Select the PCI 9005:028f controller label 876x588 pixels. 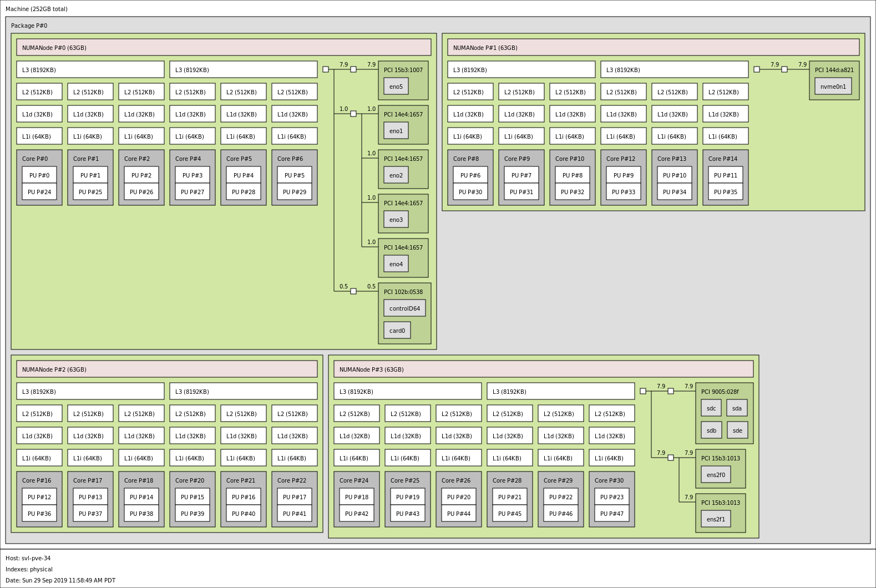(720, 392)
